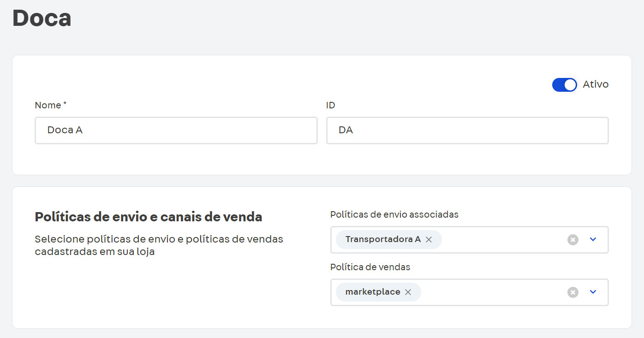
Task: Remove the Transportadora A tag via its × icon
Action: [x=429, y=239]
